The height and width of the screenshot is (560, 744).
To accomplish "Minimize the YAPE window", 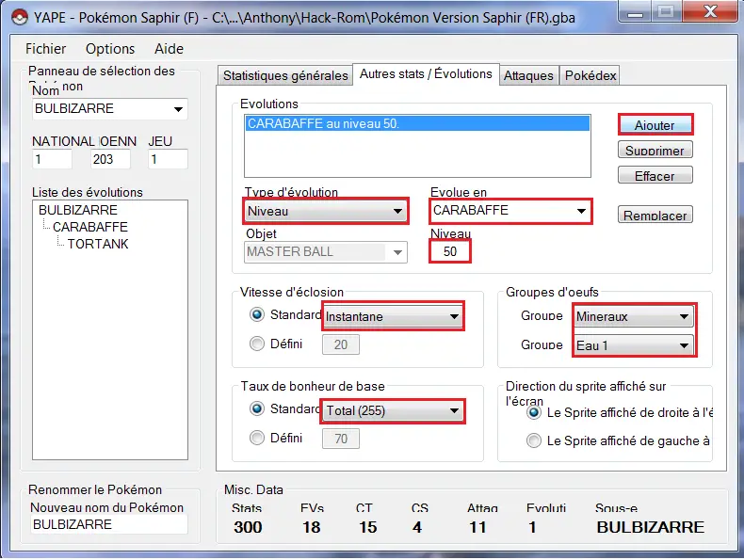I will tap(635, 12).
